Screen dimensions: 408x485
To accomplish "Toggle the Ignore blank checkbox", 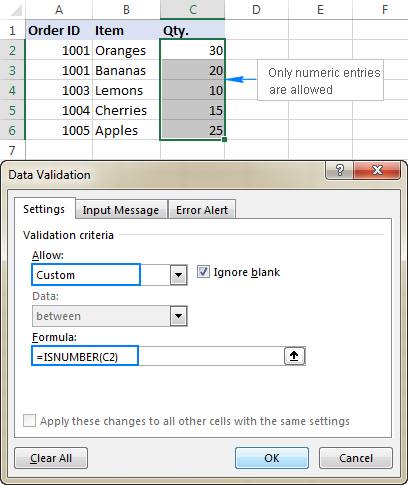I will (x=203, y=272).
